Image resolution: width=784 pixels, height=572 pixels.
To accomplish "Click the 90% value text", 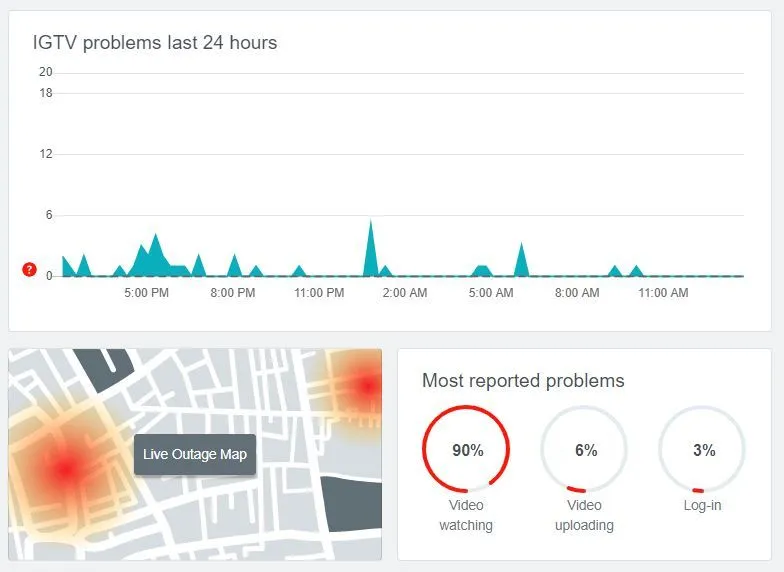I will pyautogui.click(x=468, y=450).
